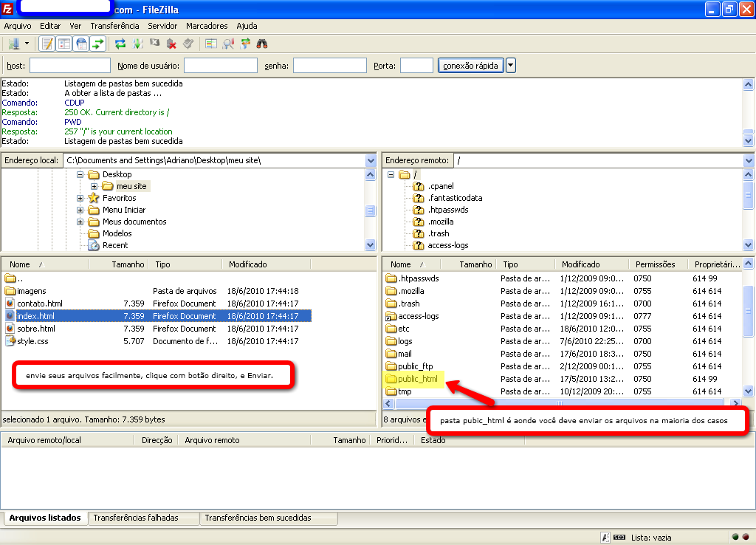The width and height of the screenshot is (756, 545).
Task: Open the Transferência menu
Action: point(114,26)
